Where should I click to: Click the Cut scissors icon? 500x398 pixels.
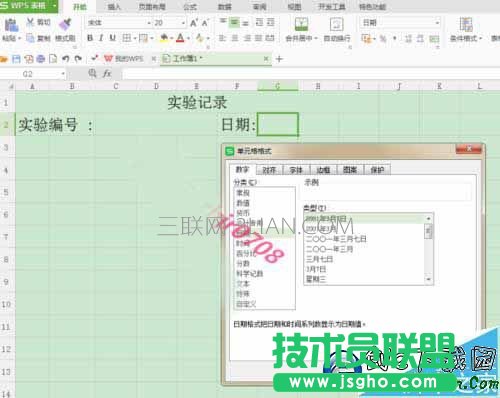click(x=30, y=22)
